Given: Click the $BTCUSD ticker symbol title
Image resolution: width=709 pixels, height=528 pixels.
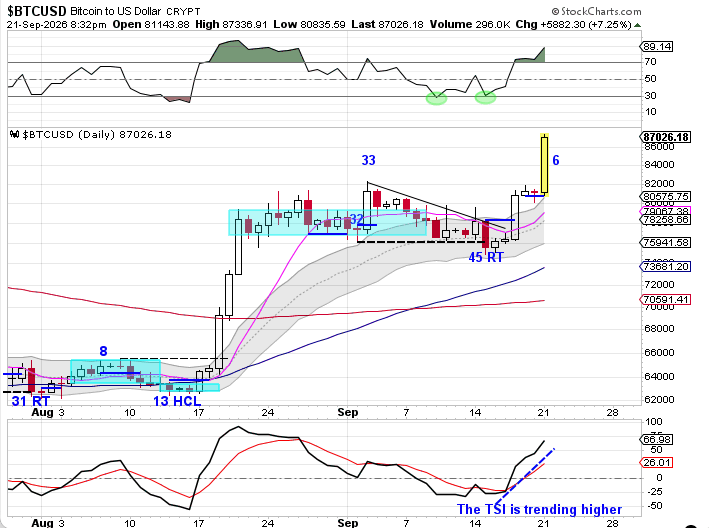Looking at the screenshot, I should coord(37,11).
